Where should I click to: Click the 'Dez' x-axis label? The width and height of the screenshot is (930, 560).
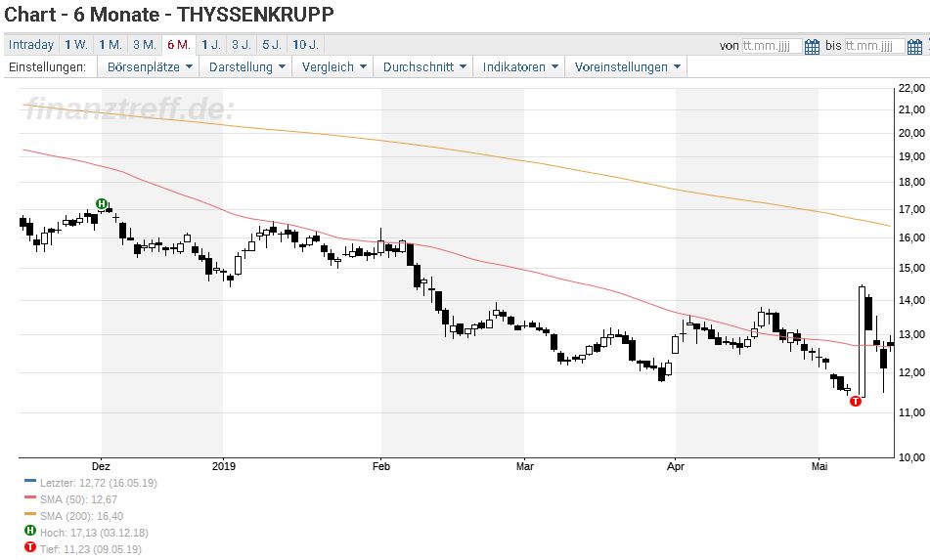point(101,466)
